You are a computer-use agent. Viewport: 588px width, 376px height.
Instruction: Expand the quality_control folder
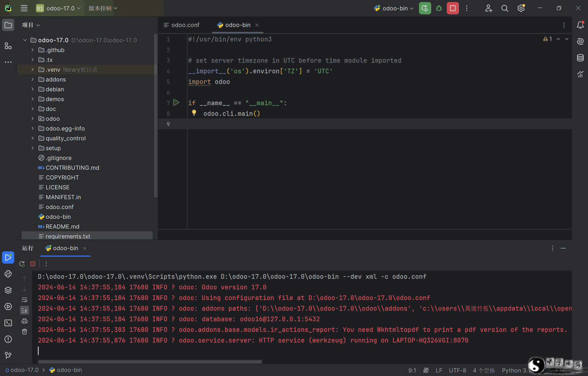click(32, 138)
